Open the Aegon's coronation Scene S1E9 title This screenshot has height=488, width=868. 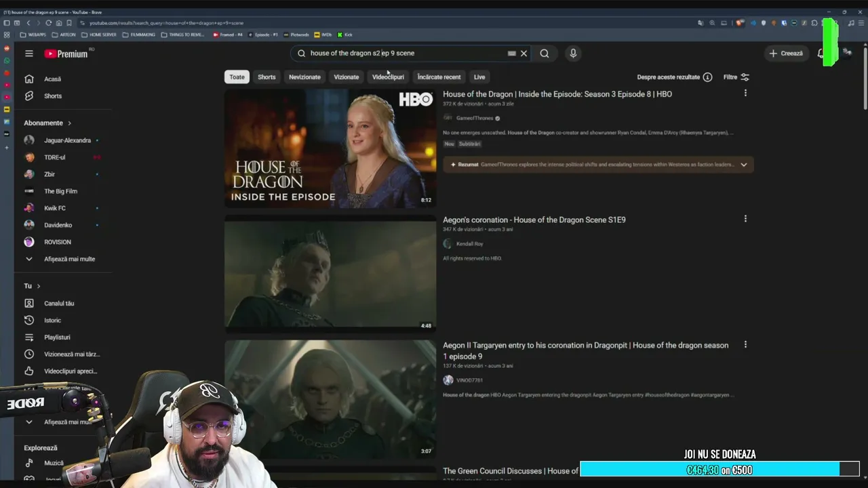[534, 220]
